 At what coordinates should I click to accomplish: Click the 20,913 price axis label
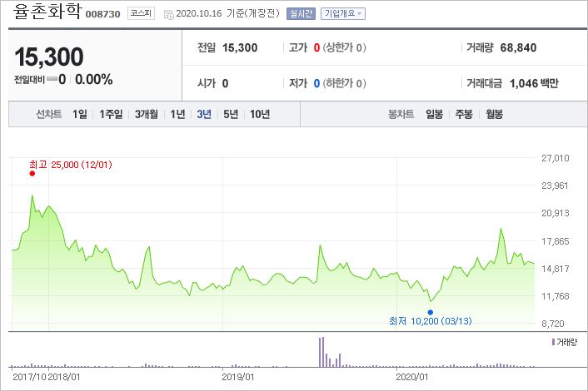tap(555, 213)
